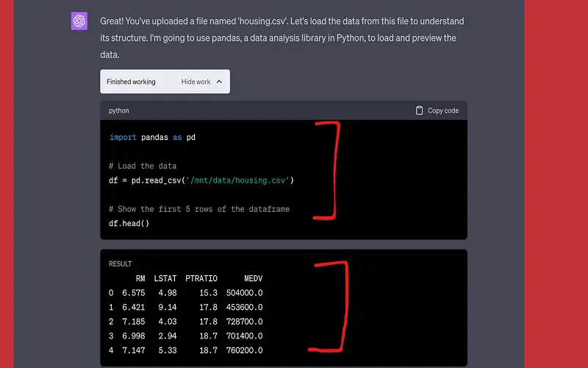Image resolution: width=588 pixels, height=368 pixels.
Task: Click the ChatGPT avatar icon
Action: click(x=79, y=21)
